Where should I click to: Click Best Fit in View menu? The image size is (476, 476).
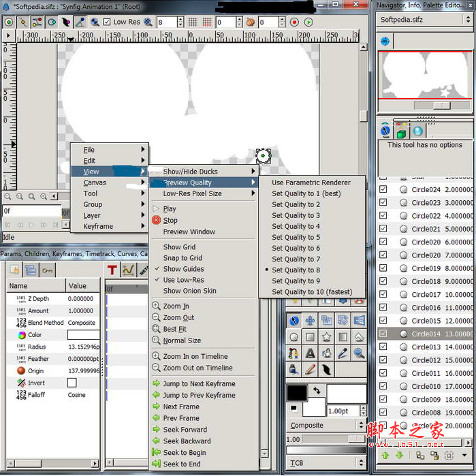tap(204, 329)
